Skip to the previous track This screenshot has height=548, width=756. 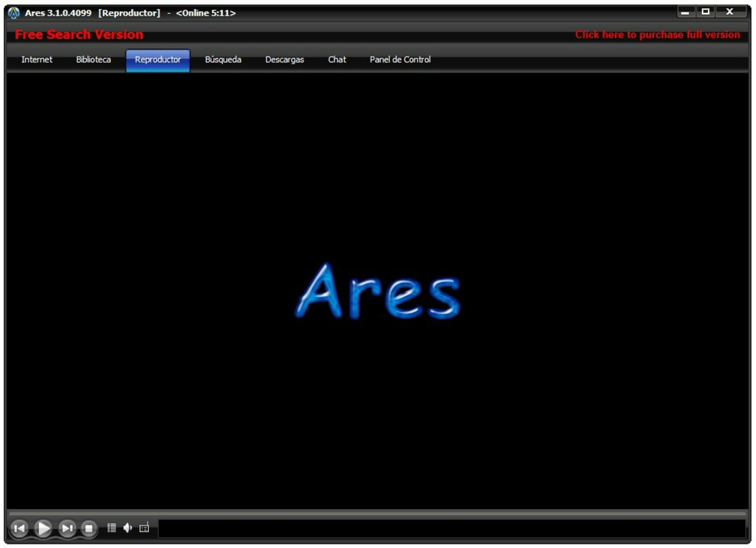point(19,528)
